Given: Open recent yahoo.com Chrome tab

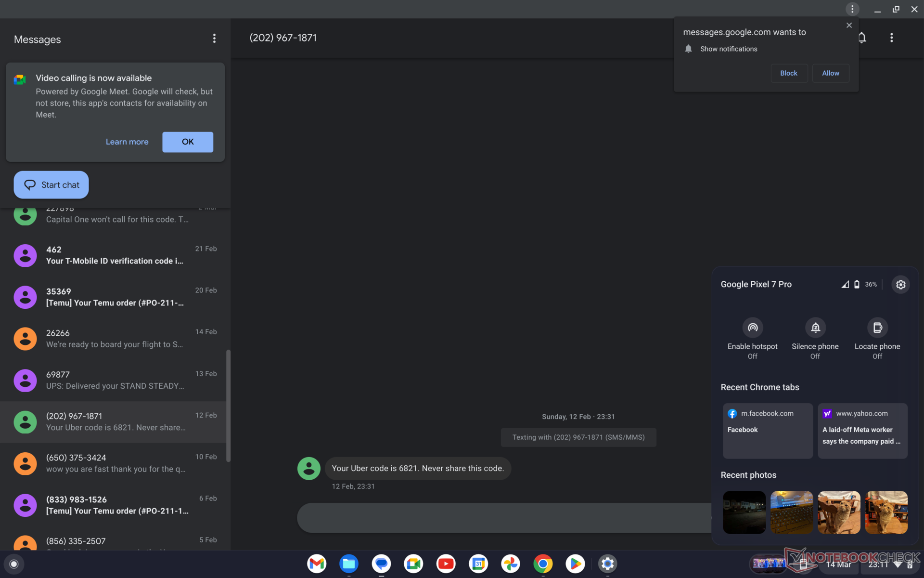Looking at the screenshot, I should 862,430.
